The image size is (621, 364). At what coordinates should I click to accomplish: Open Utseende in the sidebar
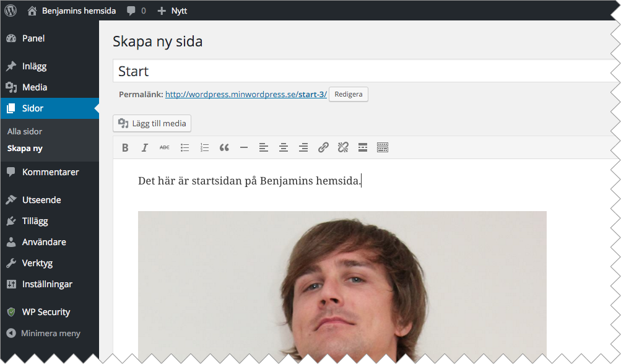click(50, 199)
